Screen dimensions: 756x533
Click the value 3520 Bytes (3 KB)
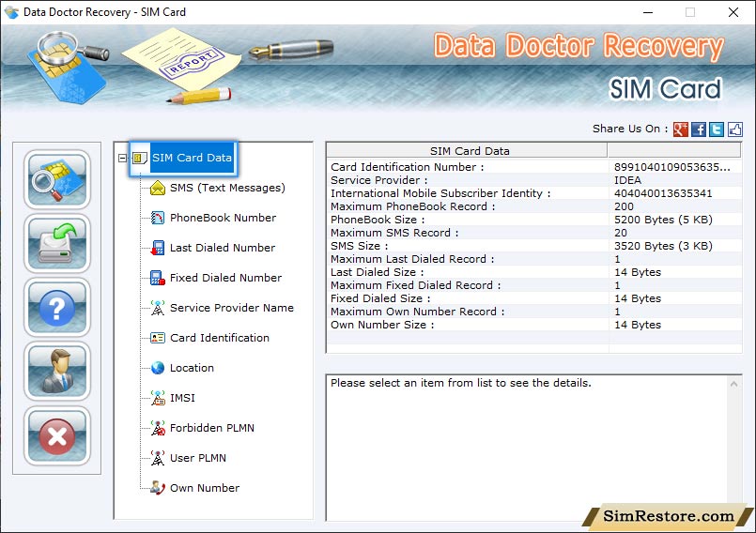[663, 246]
